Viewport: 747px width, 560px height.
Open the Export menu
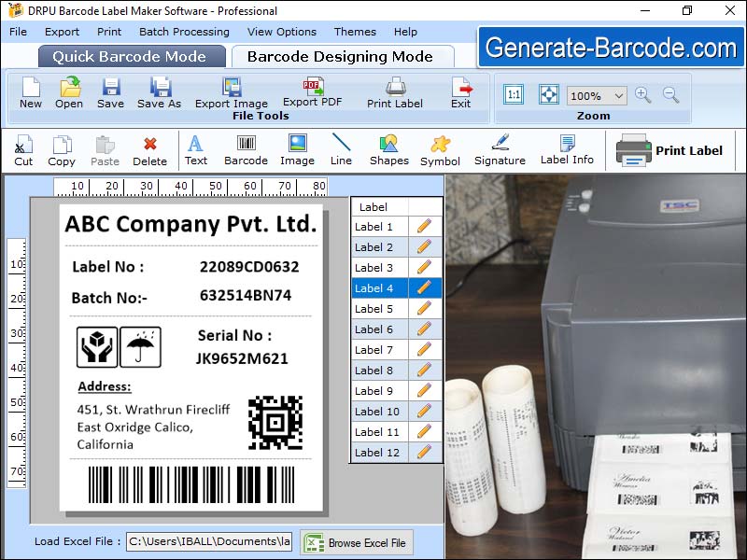point(62,32)
